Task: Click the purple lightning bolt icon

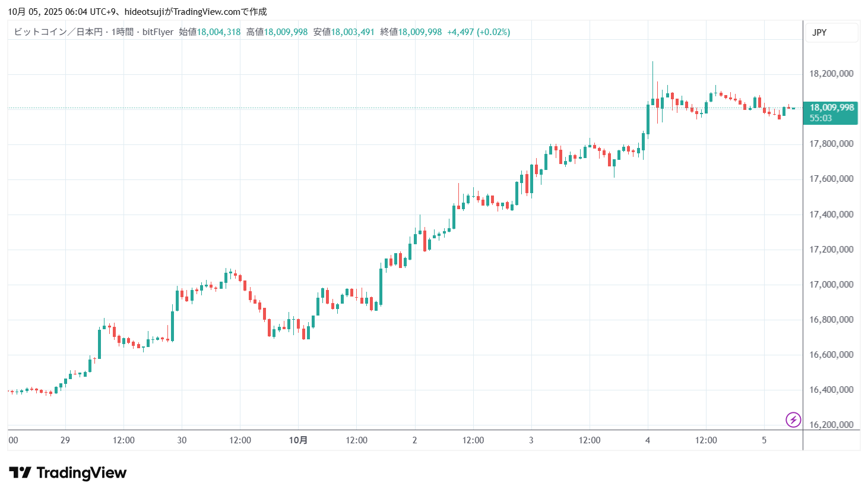Action: (x=793, y=420)
